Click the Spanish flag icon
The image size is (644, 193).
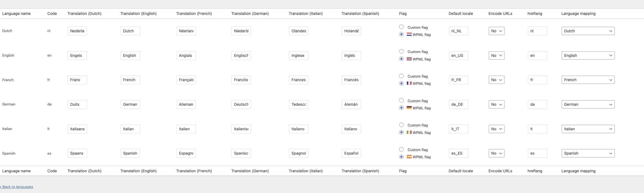(x=409, y=157)
